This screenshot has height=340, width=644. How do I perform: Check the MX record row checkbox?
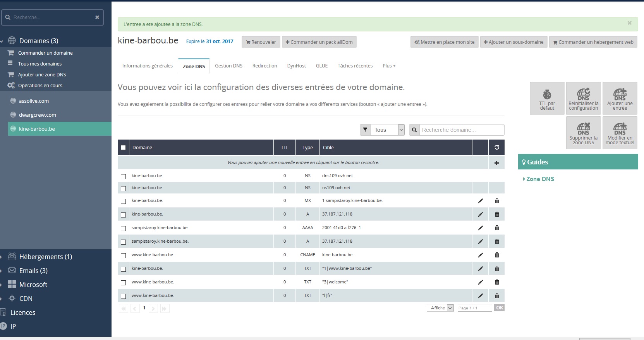click(x=123, y=201)
